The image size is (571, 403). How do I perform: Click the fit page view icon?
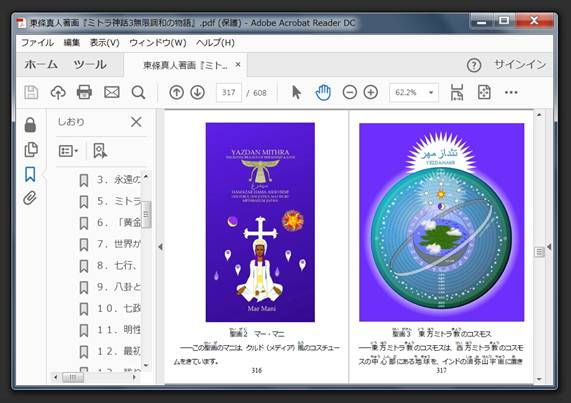click(484, 92)
